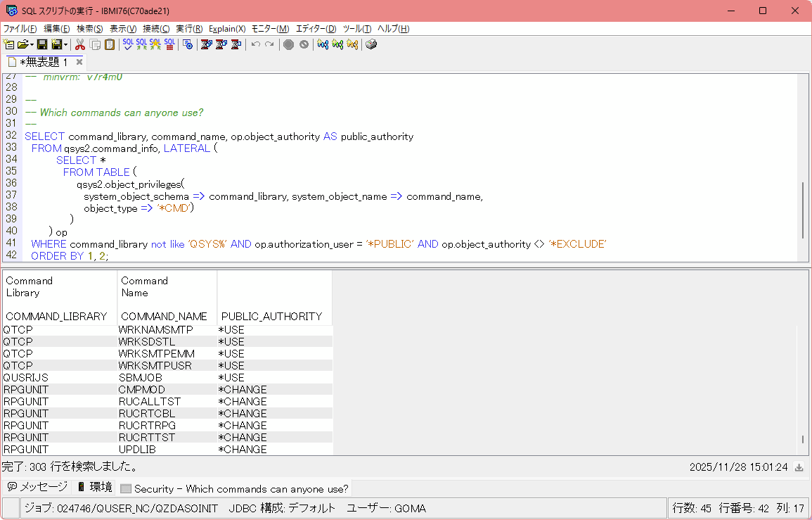Redo the last edit

pos(269,44)
